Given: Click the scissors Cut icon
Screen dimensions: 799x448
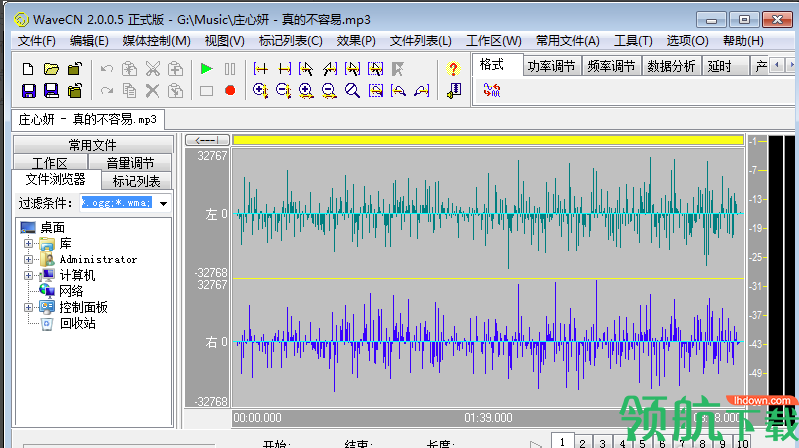Looking at the screenshot, I should click(152, 69).
